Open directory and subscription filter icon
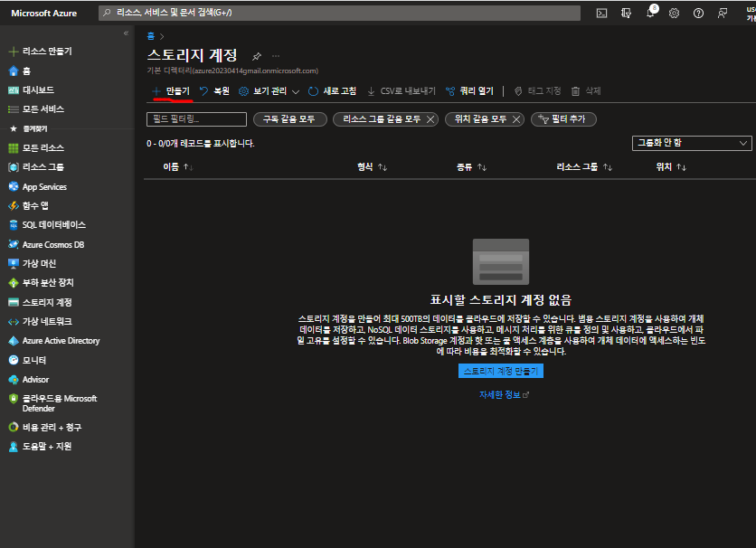Viewport: 756px width, 548px height. (x=626, y=13)
